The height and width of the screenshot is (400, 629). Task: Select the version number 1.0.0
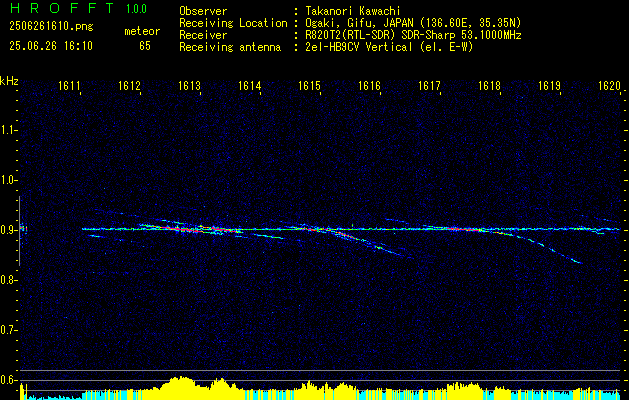click(136, 9)
